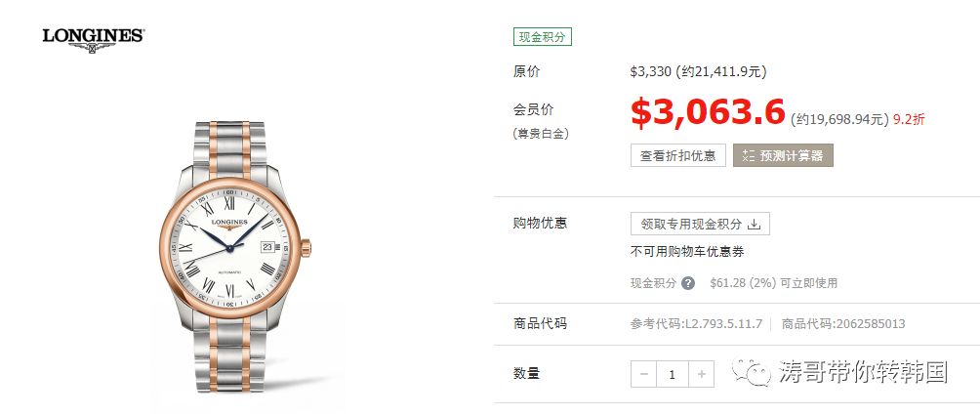Click the original price $3,330 text
Screen dimensions: 980x415
(651, 71)
